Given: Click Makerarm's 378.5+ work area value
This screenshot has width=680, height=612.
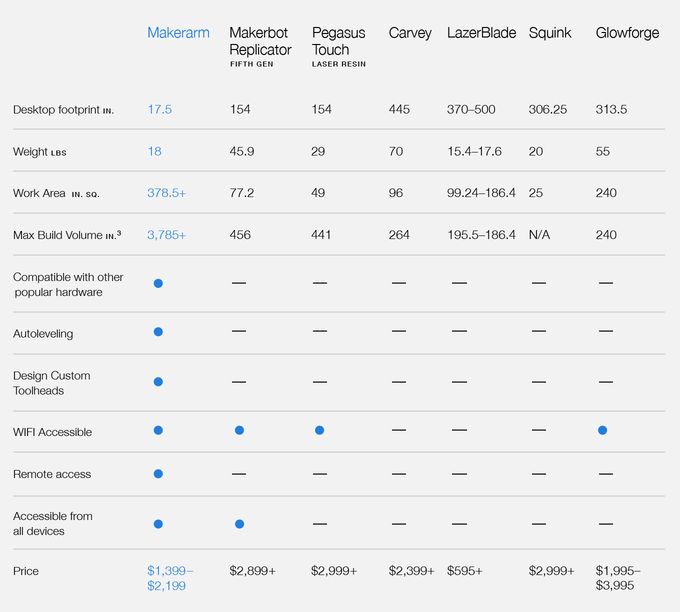Looking at the screenshot, I should [x=167, y=193].
